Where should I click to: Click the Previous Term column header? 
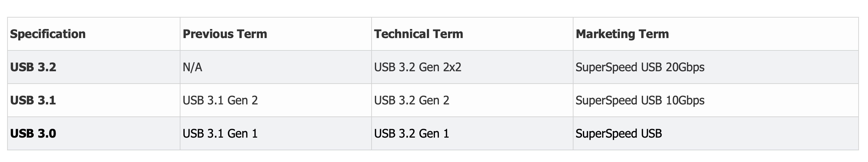225,34
